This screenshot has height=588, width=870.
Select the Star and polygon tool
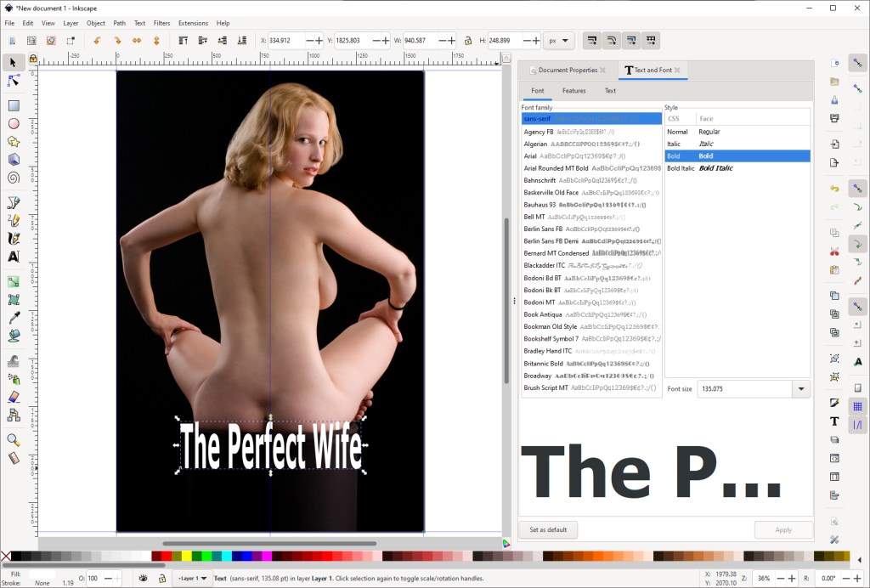tap(14, 141)
